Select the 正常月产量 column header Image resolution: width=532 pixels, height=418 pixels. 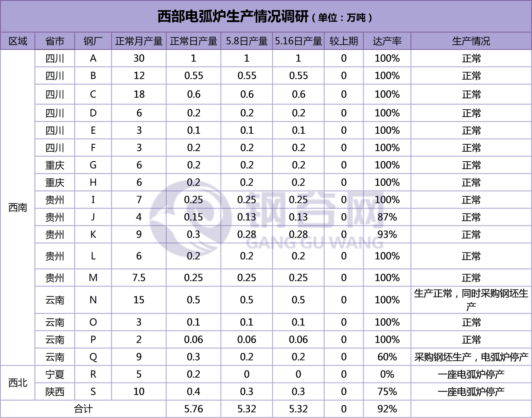(139, 41)
